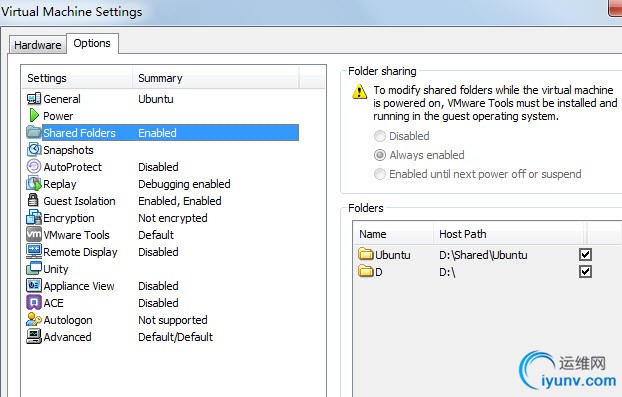Select the Guest Isolation row label
The width and height of the screenshot is (622, 397).
79,201
